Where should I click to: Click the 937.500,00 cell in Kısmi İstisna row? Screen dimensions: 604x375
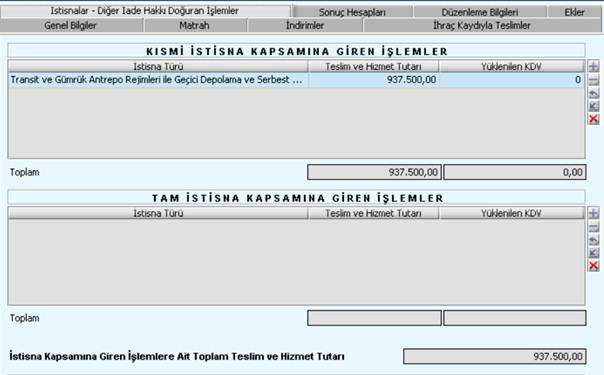point(373,80)
